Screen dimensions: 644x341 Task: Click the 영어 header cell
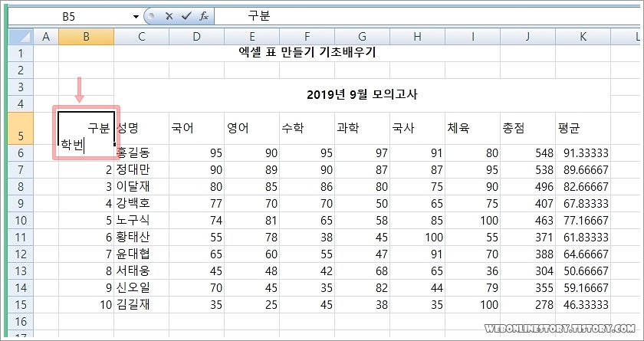pyautogui.click(x=251, y=129)
